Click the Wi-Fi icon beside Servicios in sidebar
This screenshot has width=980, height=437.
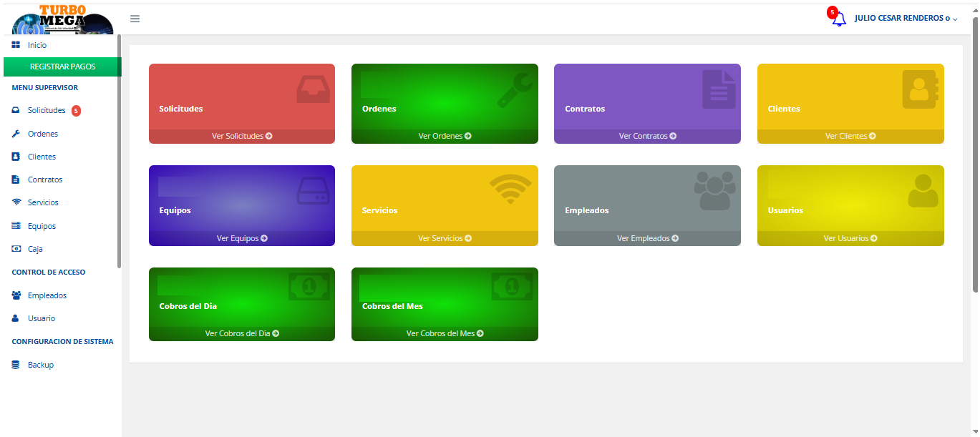point(16,202)
